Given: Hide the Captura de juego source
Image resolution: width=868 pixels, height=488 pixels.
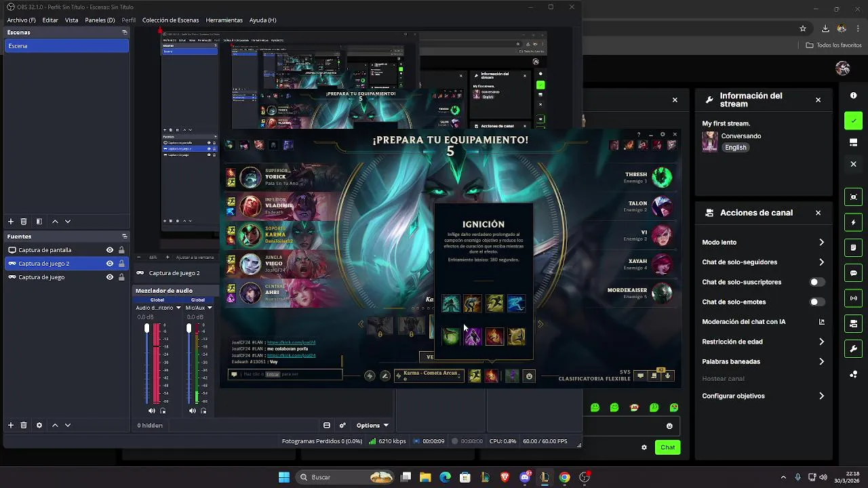Looking at the screenshot, I should click(x=110, y=277).
